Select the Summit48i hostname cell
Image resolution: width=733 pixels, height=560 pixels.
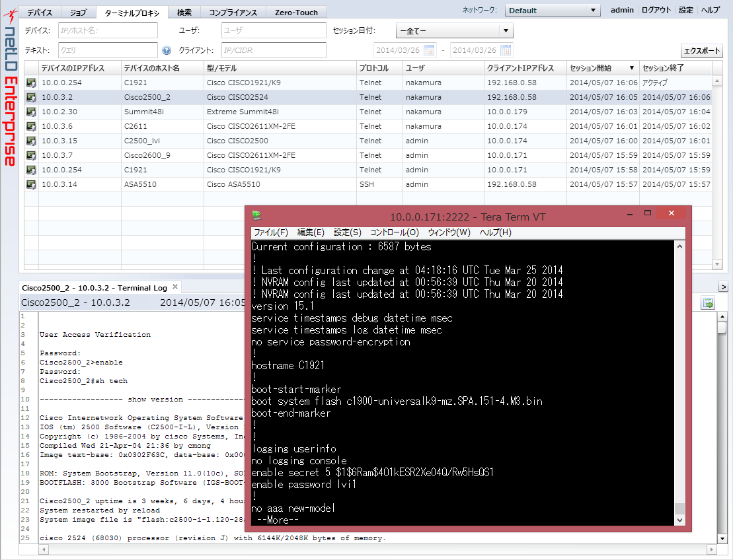pos(162,112)
